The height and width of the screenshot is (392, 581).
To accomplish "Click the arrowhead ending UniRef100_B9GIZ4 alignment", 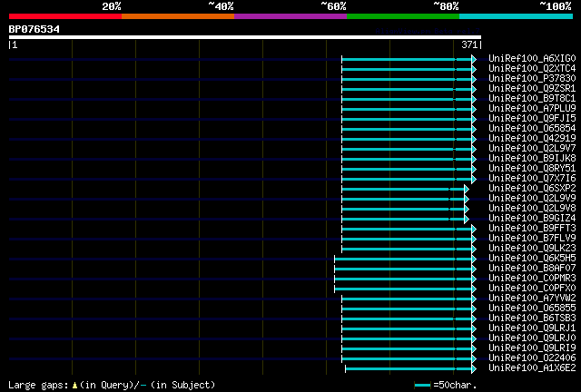I will point(467,219).
